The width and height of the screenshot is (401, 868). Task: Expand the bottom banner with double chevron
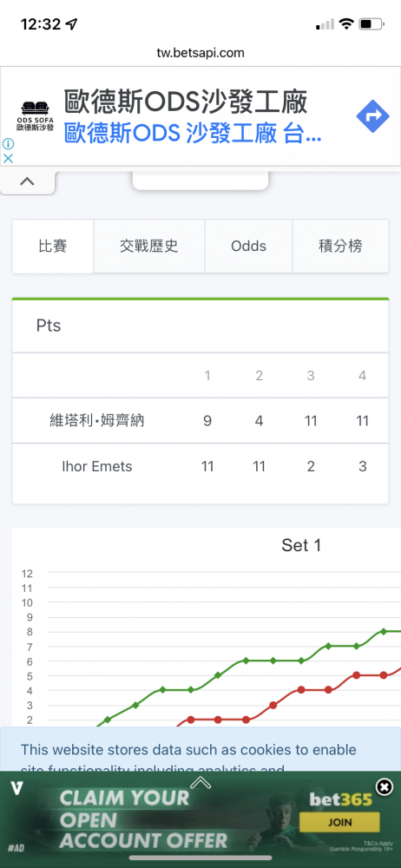click(x=200, y=782)
